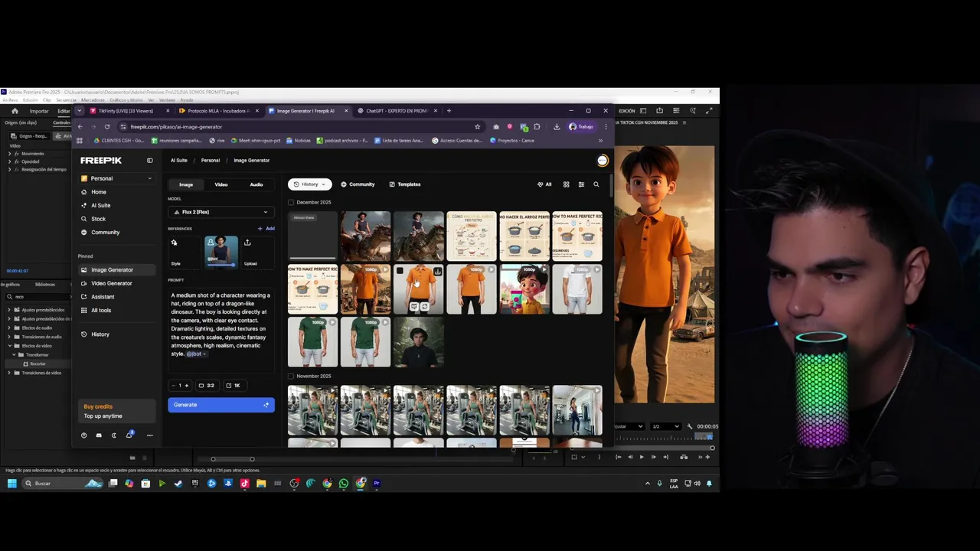The image size is (980, 551).
Task: Click the Generate button
Action: point(221,405)
